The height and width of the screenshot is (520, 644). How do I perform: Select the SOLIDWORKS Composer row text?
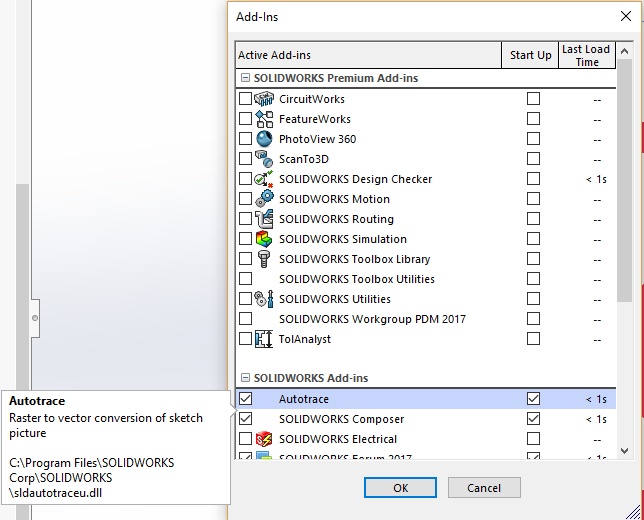pyautogui.click(x=341, y=419)
